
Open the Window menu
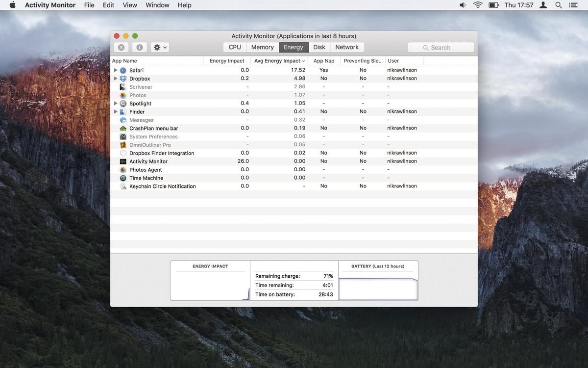157,5
